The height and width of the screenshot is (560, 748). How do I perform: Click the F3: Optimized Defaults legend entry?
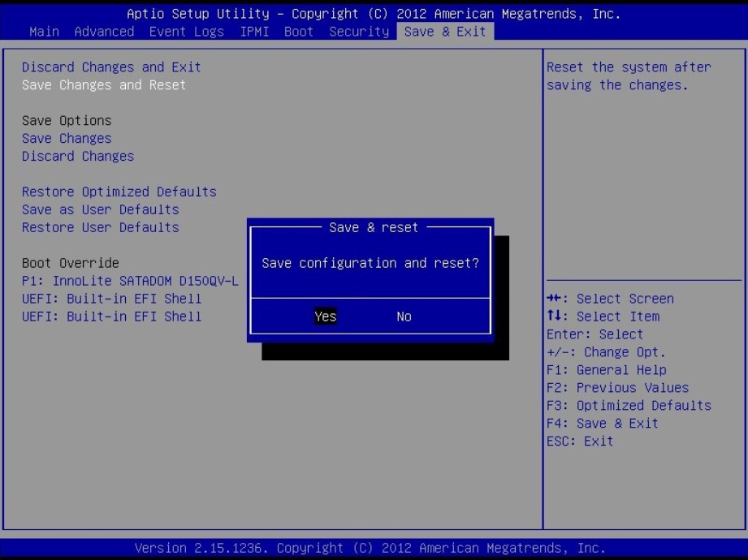629,406
